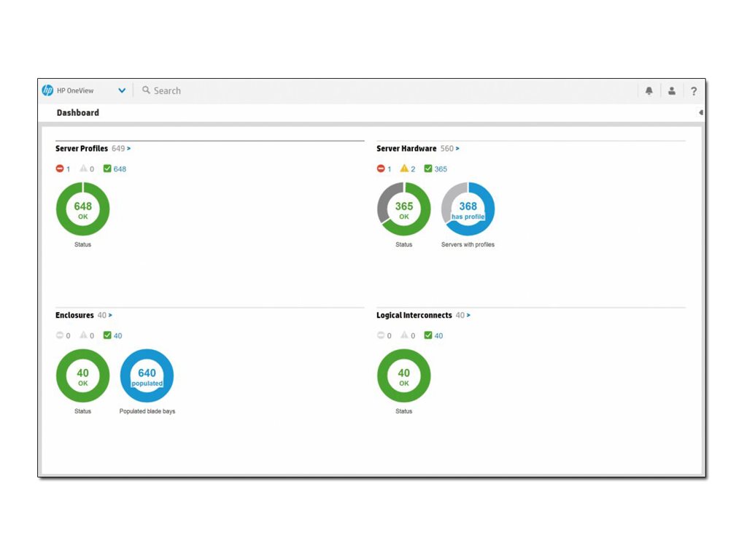
Task: Open the notifications bell icon
Action: (649, 90)
